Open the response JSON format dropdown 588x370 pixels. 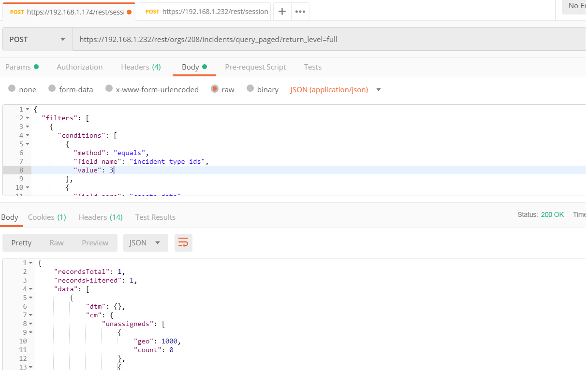[146, 242]
